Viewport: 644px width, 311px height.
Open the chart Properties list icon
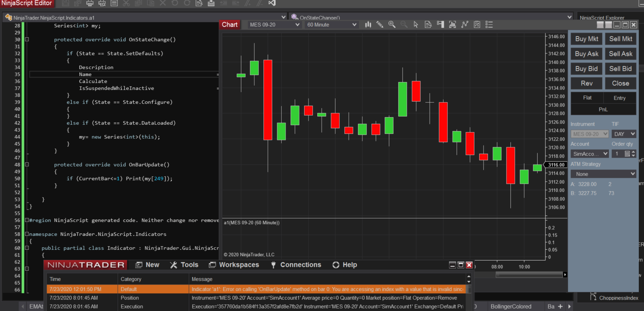pyautogui.click(x=489, y=25)
